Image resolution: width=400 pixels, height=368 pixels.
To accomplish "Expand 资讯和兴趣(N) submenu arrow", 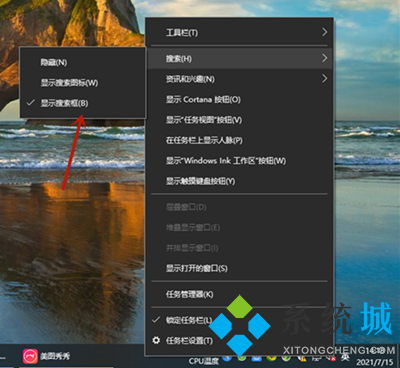I will click(324, 79).
